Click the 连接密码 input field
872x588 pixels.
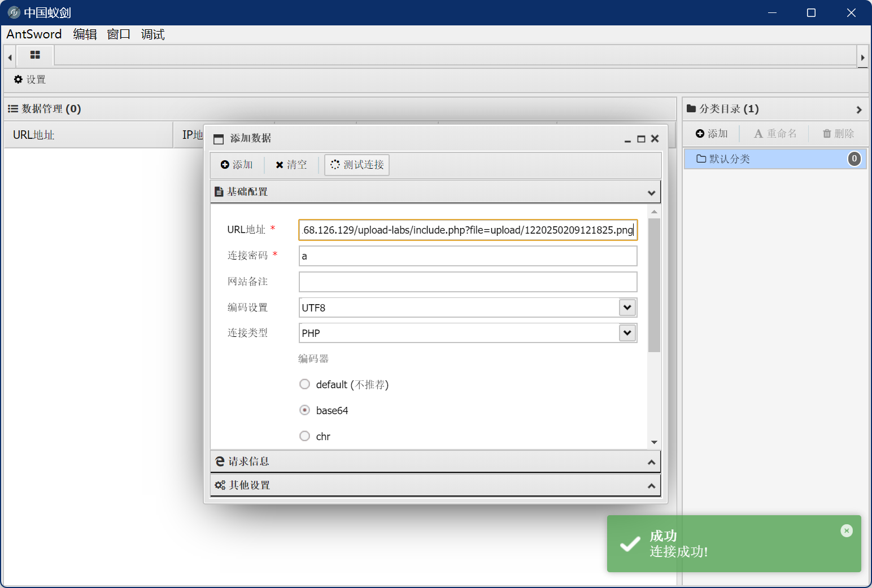(468, 256)
